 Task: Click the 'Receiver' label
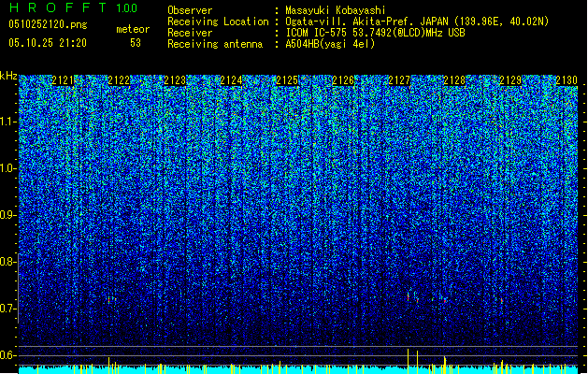pos(190,33)
